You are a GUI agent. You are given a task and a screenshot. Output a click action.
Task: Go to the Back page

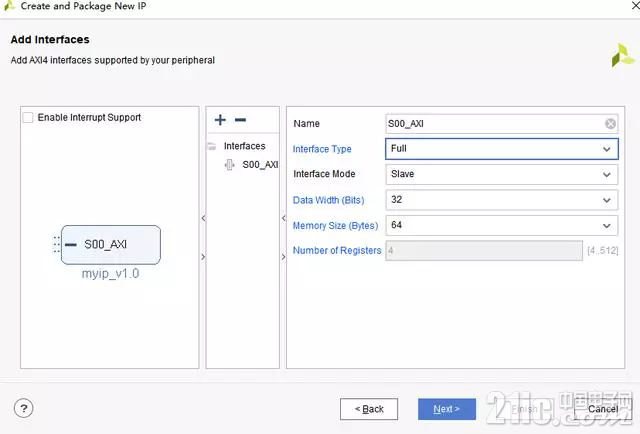[369, 409]
